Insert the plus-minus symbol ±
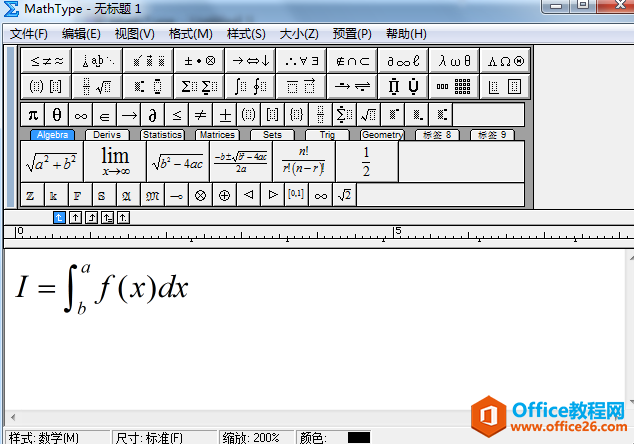This screenshot has width=634, height=444. click(225, 115)
